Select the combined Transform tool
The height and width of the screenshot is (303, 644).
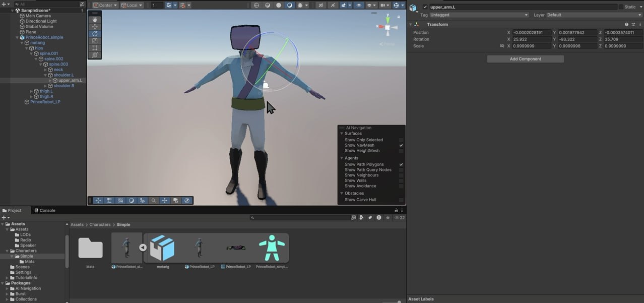click(x=95, y=55)
